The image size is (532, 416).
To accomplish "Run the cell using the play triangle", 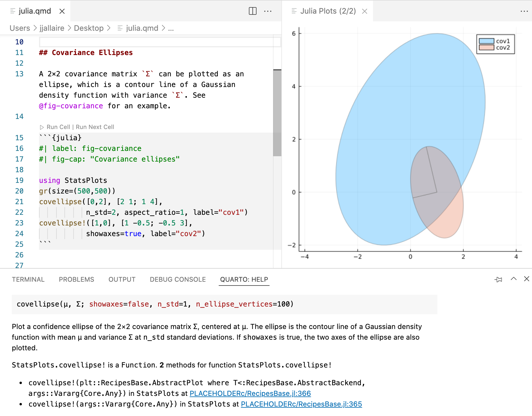I will (x=42, y=127).
